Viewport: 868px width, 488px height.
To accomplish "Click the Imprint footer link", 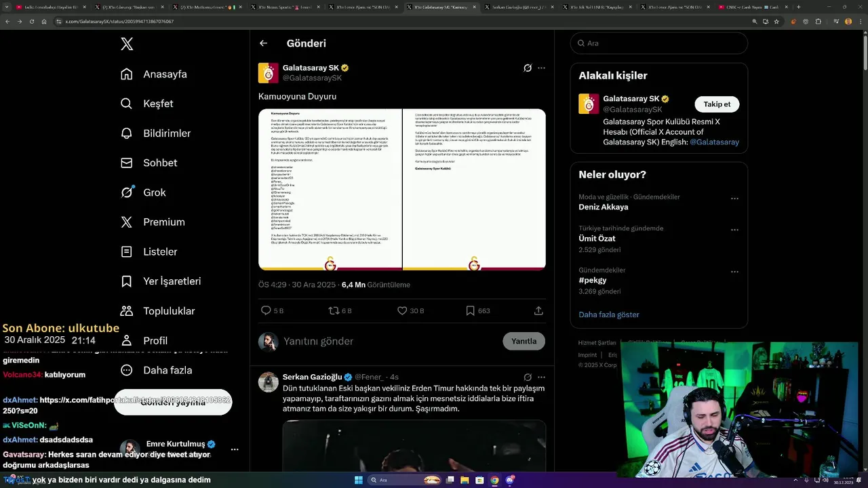I will click(588, 355).
